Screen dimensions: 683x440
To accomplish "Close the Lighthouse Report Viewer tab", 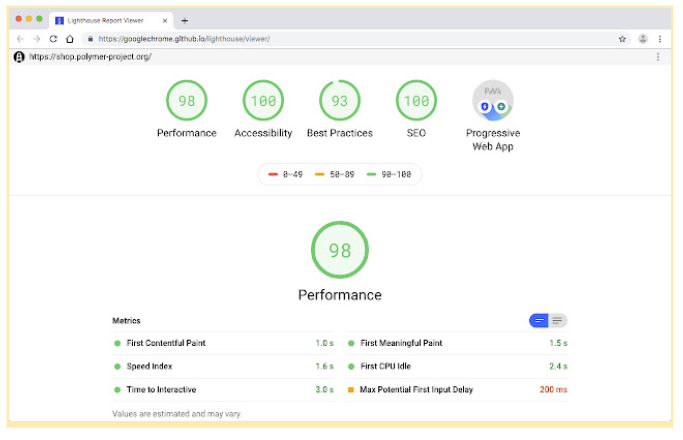I will [x=165, y=20].
